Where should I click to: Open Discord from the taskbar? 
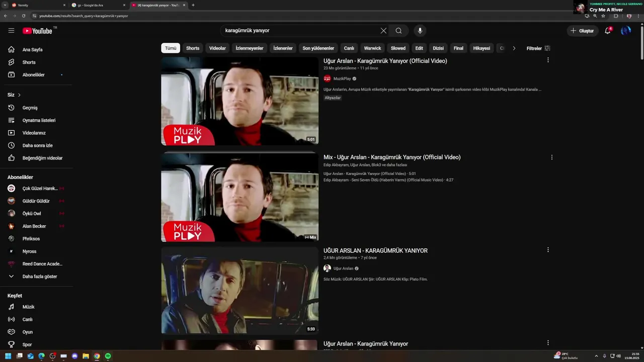75,356
